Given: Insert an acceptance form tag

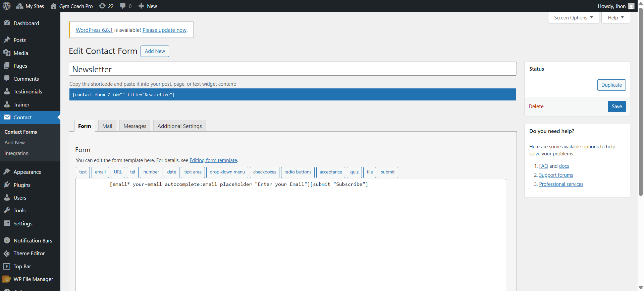Looking at the screenshot, I should [331, 172].
